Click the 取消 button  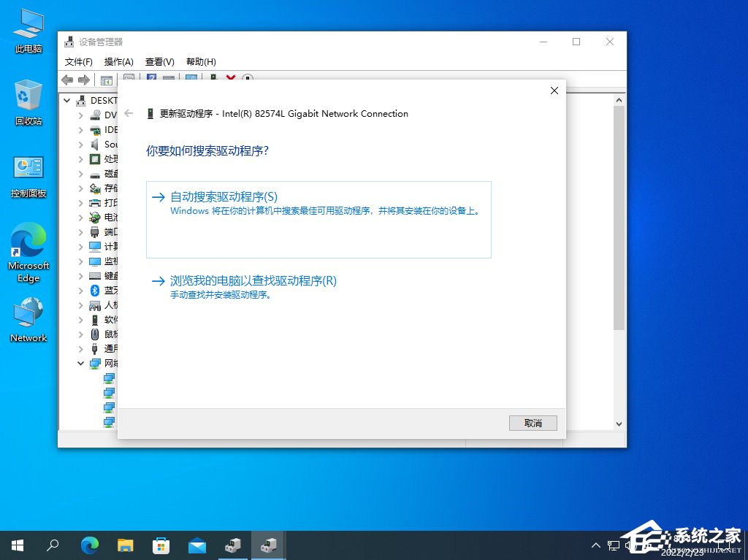(533, 423)
